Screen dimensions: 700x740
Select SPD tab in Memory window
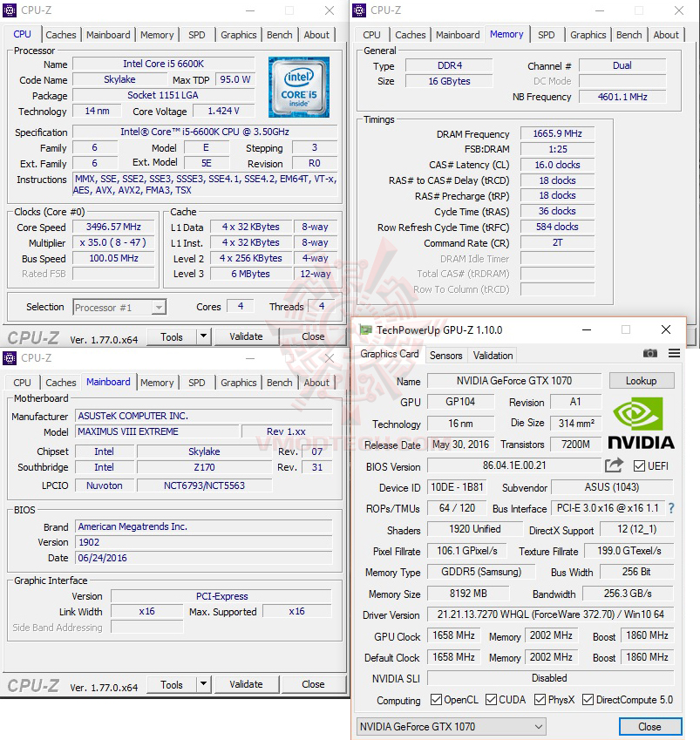pos(546,35)
